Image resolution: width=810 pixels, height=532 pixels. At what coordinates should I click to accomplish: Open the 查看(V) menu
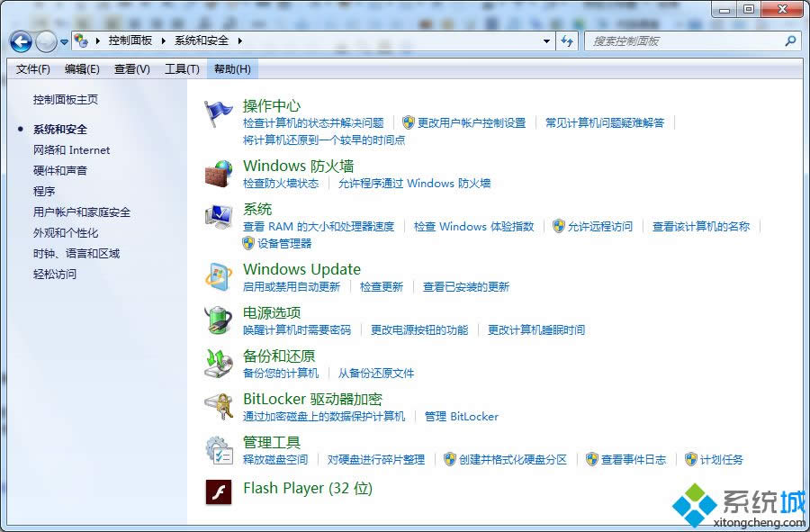132,69
